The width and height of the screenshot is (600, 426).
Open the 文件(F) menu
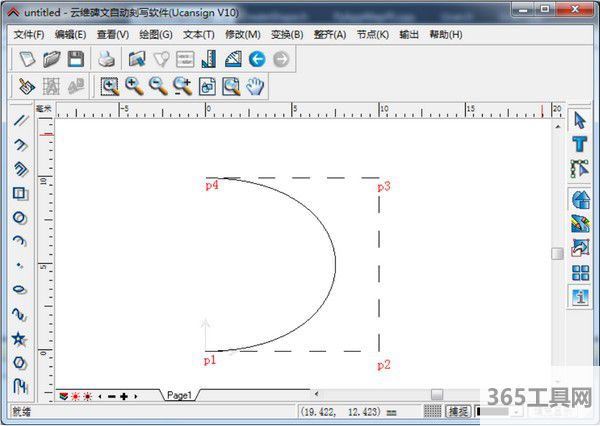pyautogui.click(x=29, y=34)
